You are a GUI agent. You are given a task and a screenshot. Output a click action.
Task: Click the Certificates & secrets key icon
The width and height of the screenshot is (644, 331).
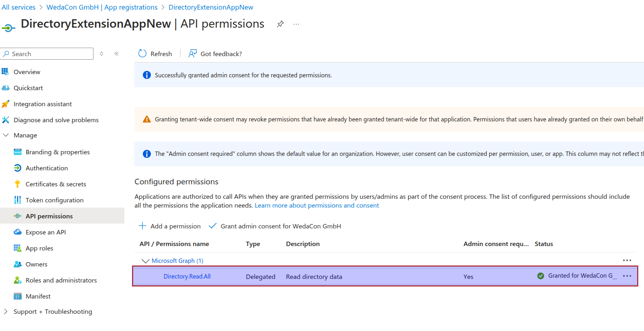tap(18, 184)
